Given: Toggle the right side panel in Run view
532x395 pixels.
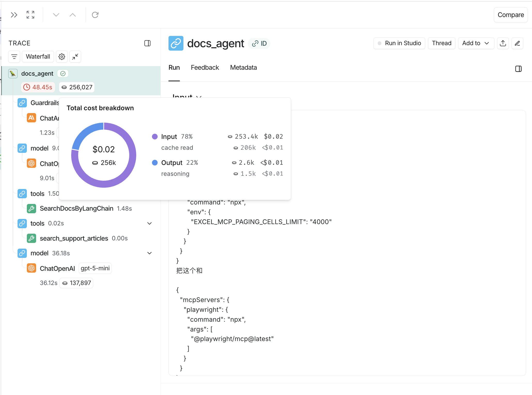Looking at the screenshot, I should pos(518,69).
